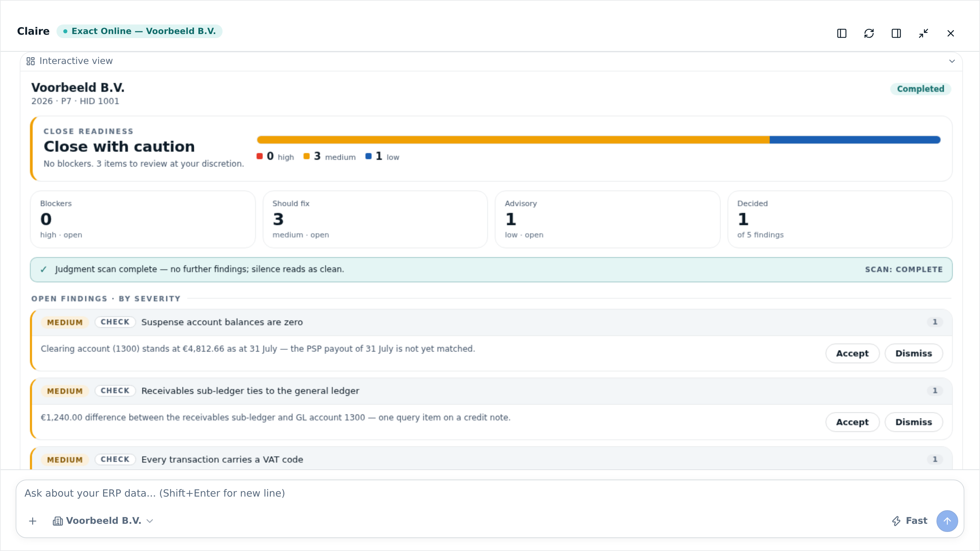Click the blue low severity legend swatch
Image resolution: width=980 pixels, height=551 pixels.
pos(368,156)
